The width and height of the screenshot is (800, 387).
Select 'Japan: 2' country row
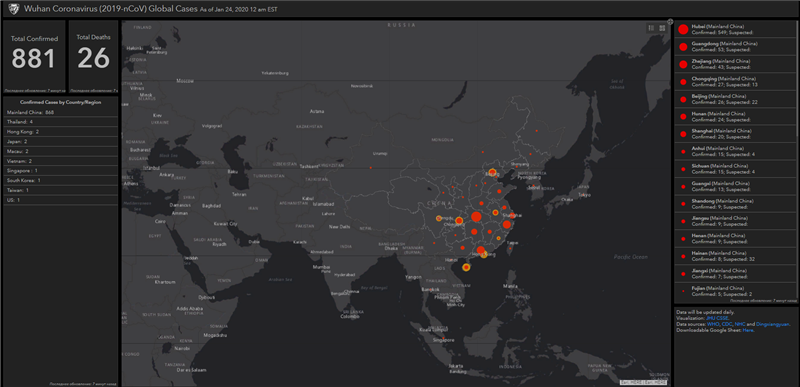pyautogui.click(x=60, y=141)
